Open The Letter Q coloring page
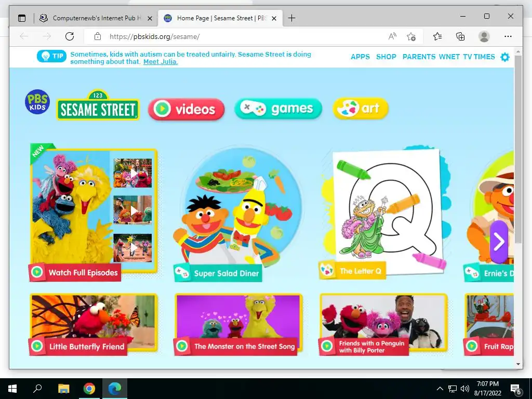 point(385,213)
